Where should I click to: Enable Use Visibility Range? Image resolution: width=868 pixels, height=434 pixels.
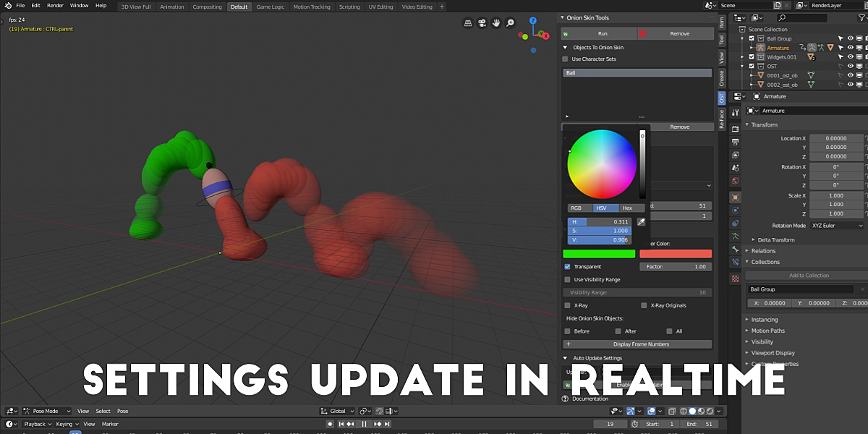(569, 279)
